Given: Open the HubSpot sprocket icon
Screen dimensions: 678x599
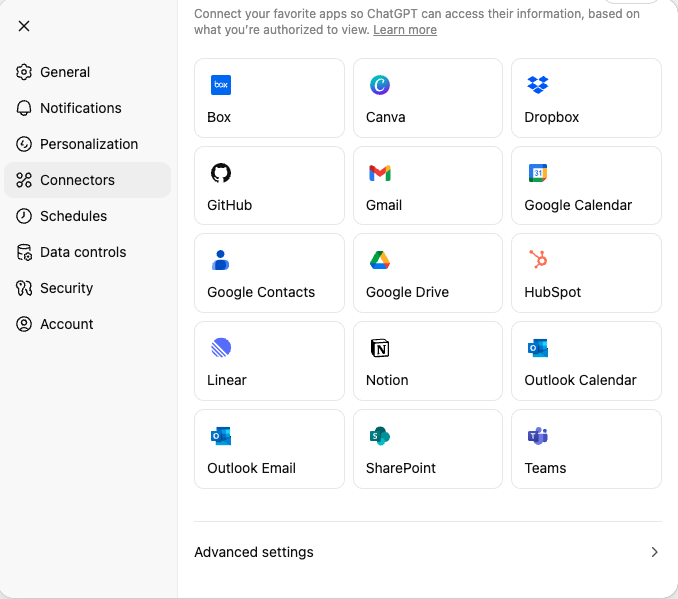Looking at the screenshot, I should [538, 259].
